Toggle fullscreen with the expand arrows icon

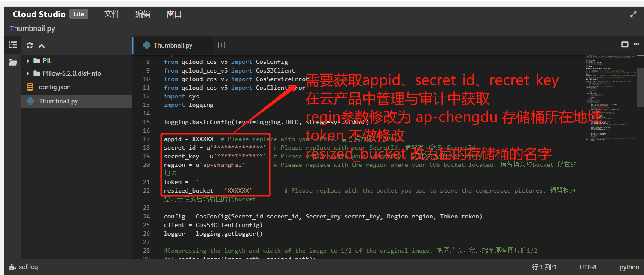click(633, 14)
